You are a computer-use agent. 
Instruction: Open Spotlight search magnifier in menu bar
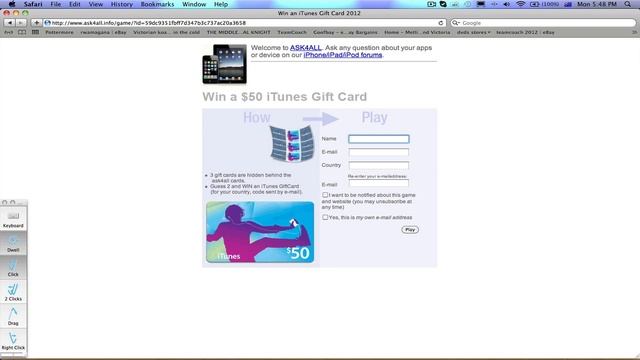click(628, 4)
